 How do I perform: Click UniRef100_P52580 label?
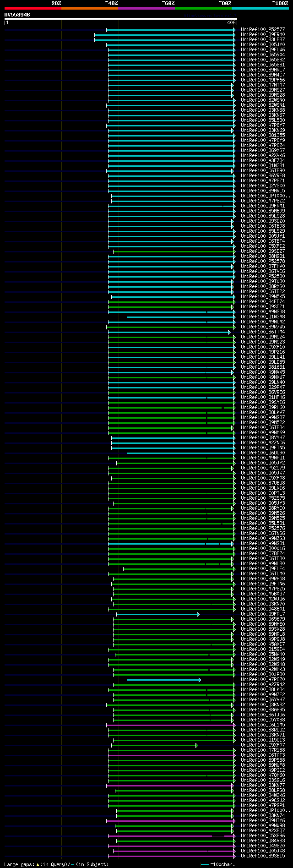(263, 277)
